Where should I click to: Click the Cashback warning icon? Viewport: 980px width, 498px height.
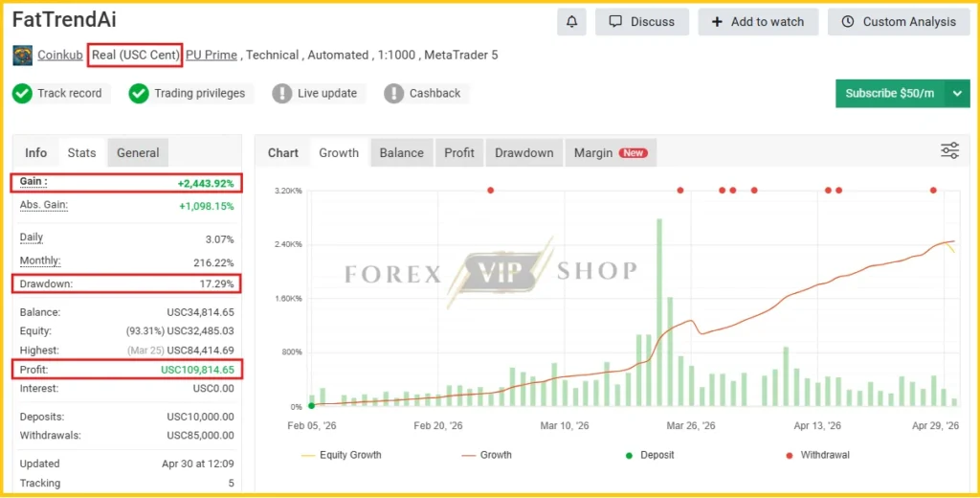(393, 94)
